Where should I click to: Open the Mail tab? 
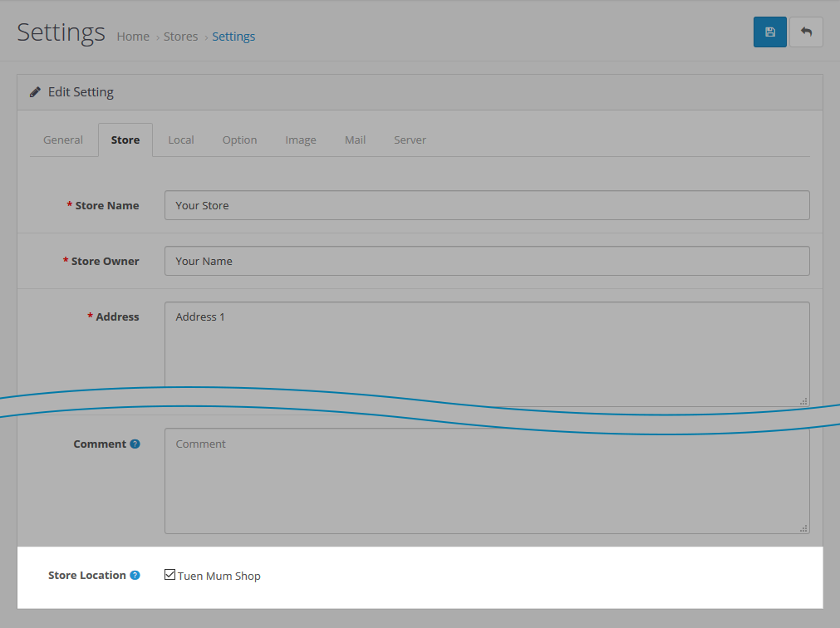click(x=355, y=140)
